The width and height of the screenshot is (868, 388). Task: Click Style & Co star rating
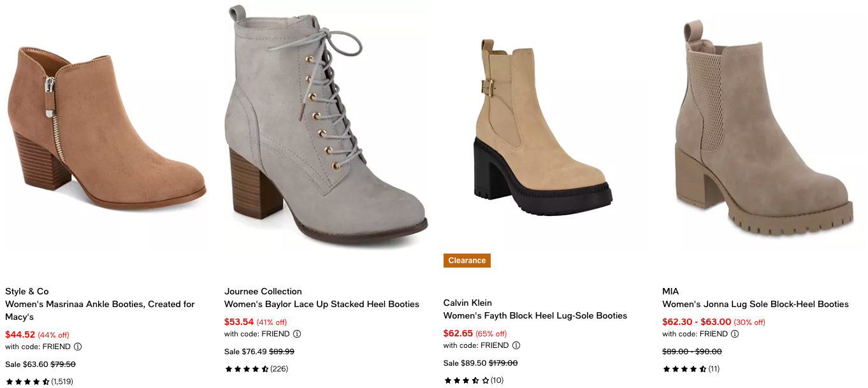(x=27, y=382)
